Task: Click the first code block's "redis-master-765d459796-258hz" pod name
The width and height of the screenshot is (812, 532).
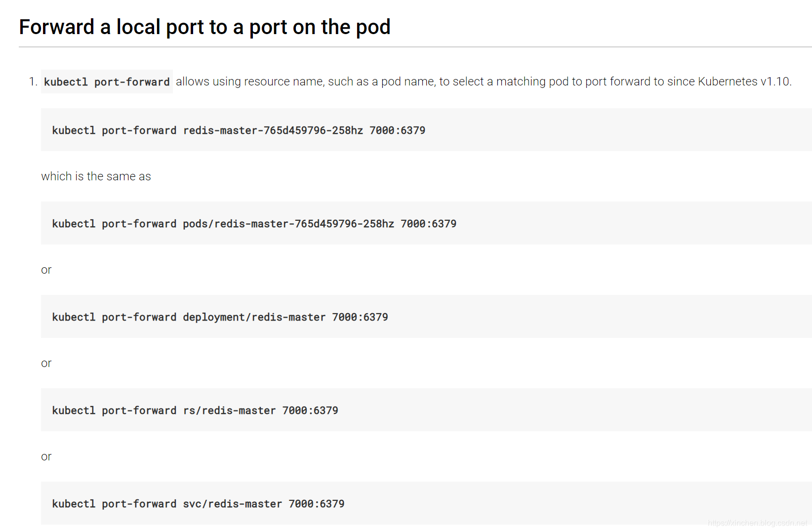Action: [x=273, y=130]
